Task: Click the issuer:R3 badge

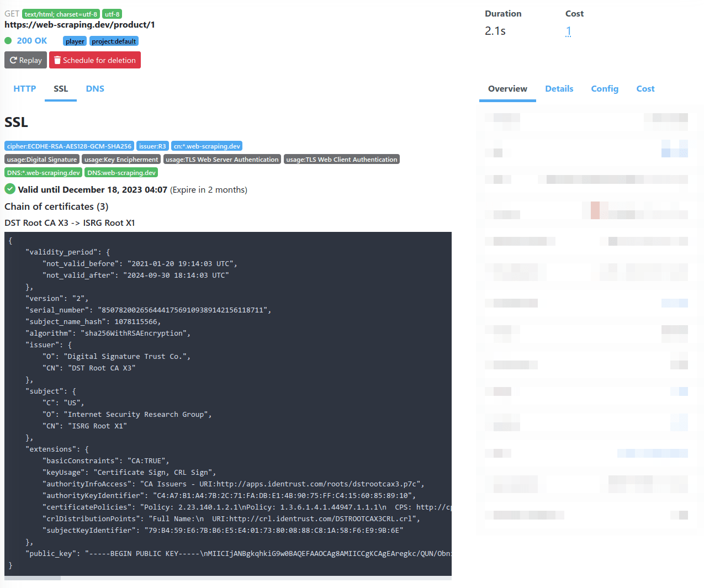Action: [x=152, y=146]
